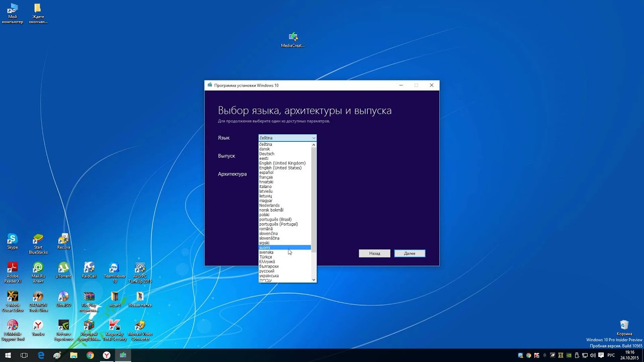Choose Deutsch from the language list
Viewport: 644px width, 362px height.
[285, 154]
